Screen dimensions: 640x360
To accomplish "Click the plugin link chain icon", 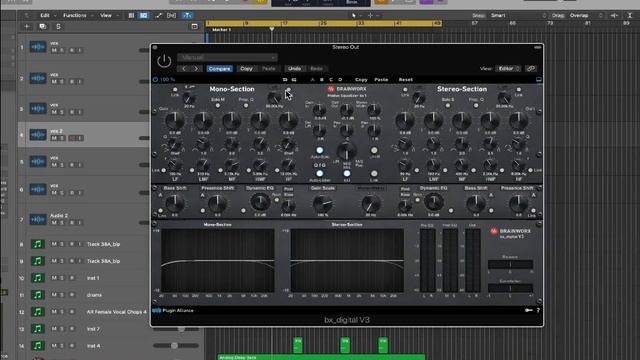I will [531, 69].
